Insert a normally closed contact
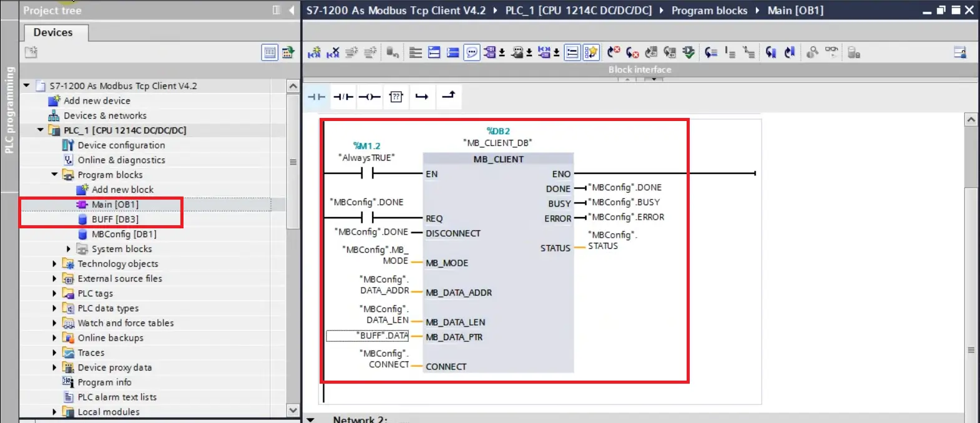This screenshot has height=423, width=980. pos(343,97)
